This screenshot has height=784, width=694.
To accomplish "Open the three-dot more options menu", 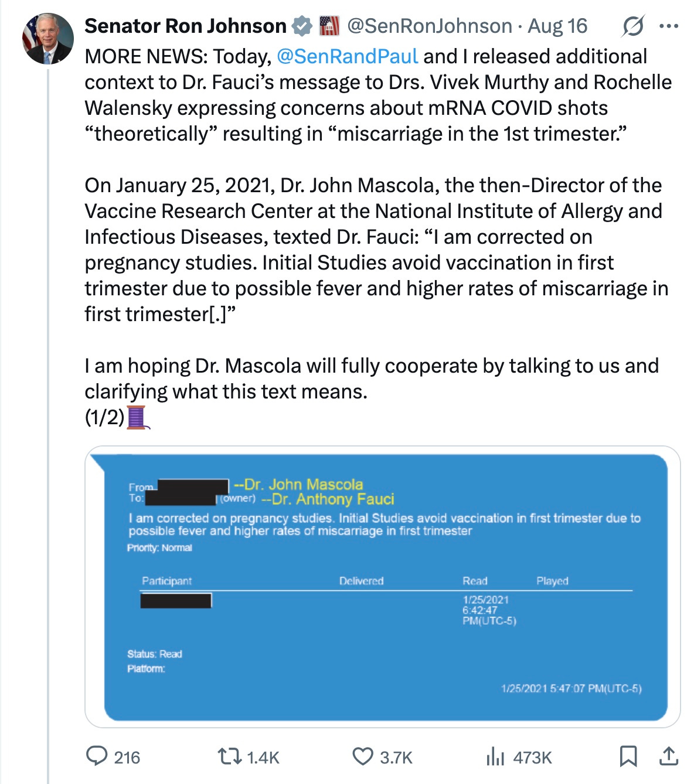I will coord(669,26).
